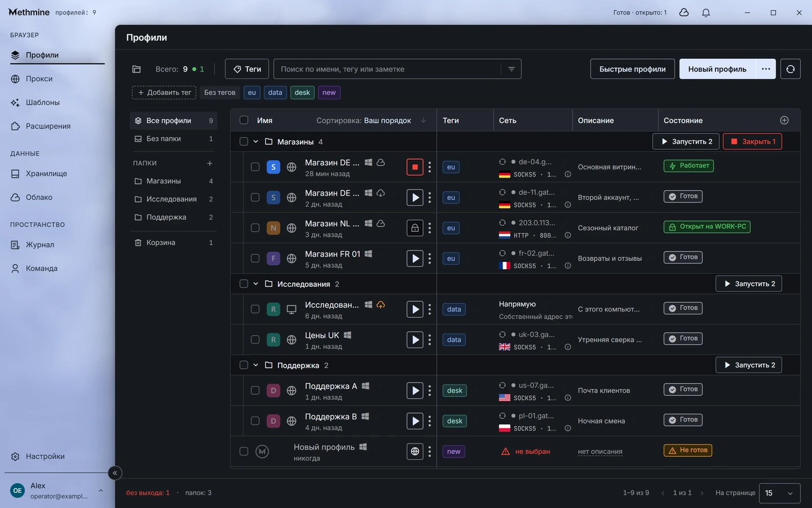Open network info icon for Поддержка A
The height and width of the screenshot is (508, 812).
(568, 398)
